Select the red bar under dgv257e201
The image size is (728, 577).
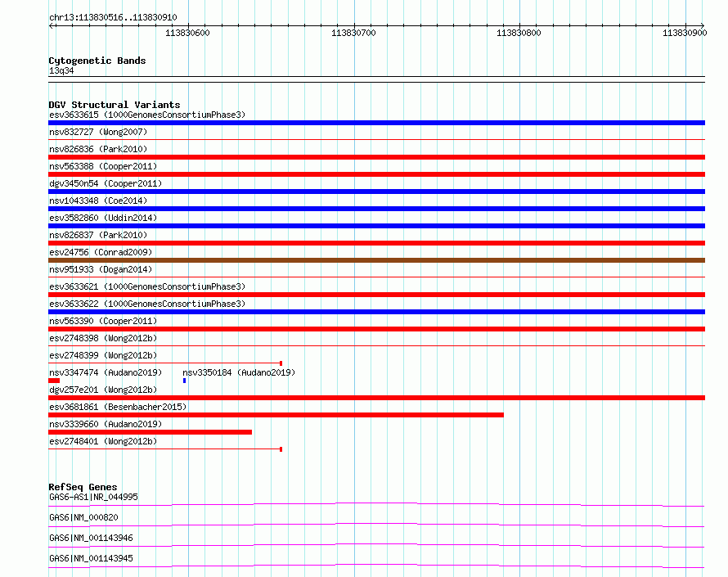pyautogui.click(x=376, y=398)
